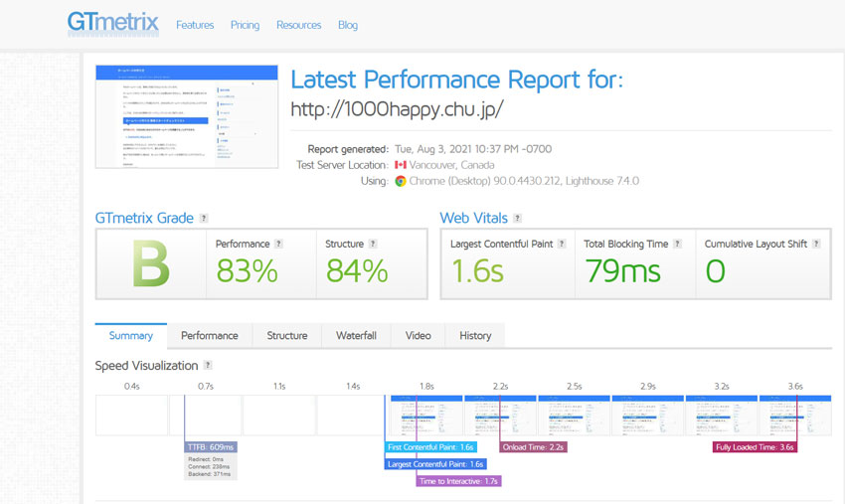Open help icon for Total Blocking Time
This screenshot has width=845, height=504.
677,244
